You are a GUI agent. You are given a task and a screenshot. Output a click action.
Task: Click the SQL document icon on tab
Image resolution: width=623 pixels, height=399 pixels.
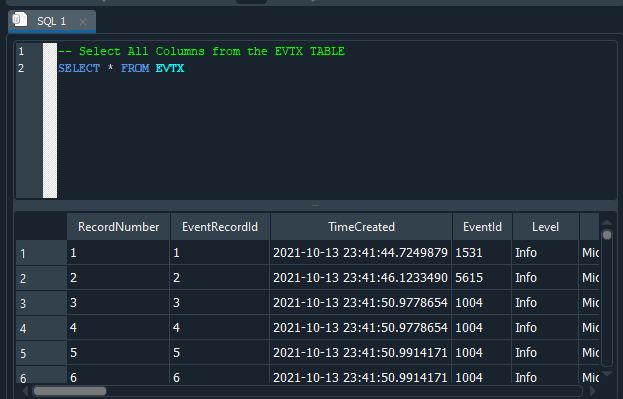(x=19, y=19)
